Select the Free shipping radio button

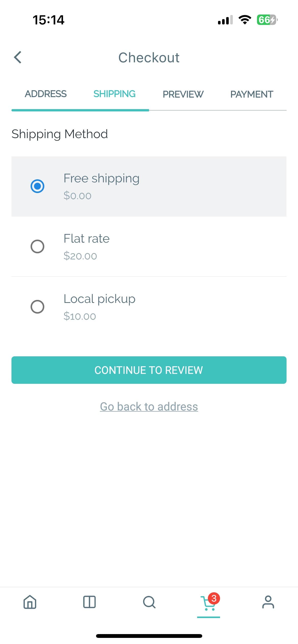click(x=37, y=186)
